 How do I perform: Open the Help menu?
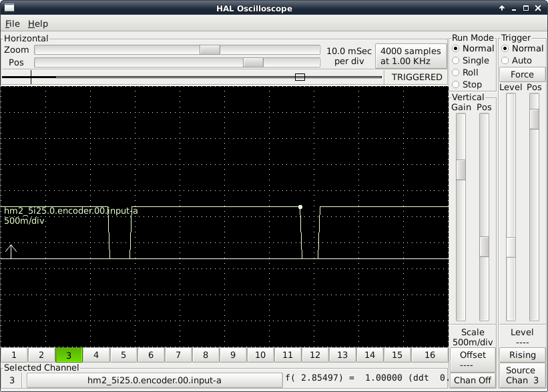click(38, 23)
